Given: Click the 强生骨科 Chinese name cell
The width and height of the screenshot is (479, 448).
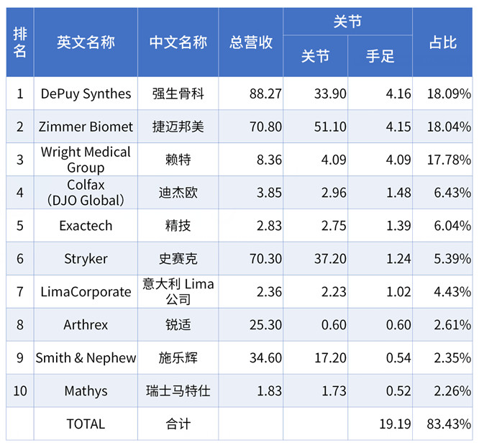Looking at the screenshot, I should (178, 93).
